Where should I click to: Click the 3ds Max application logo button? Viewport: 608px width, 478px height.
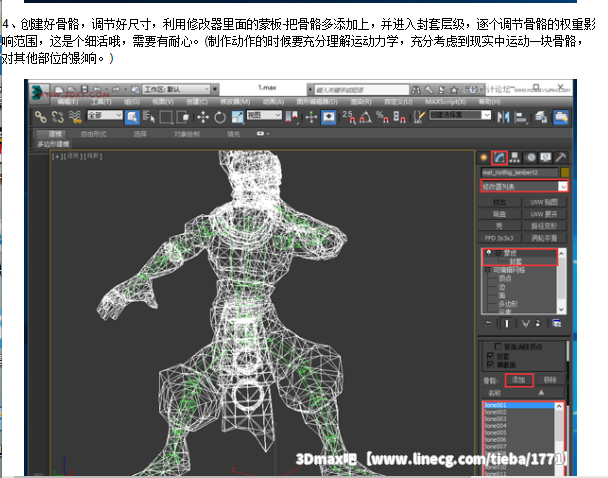[x=39, y=93]
